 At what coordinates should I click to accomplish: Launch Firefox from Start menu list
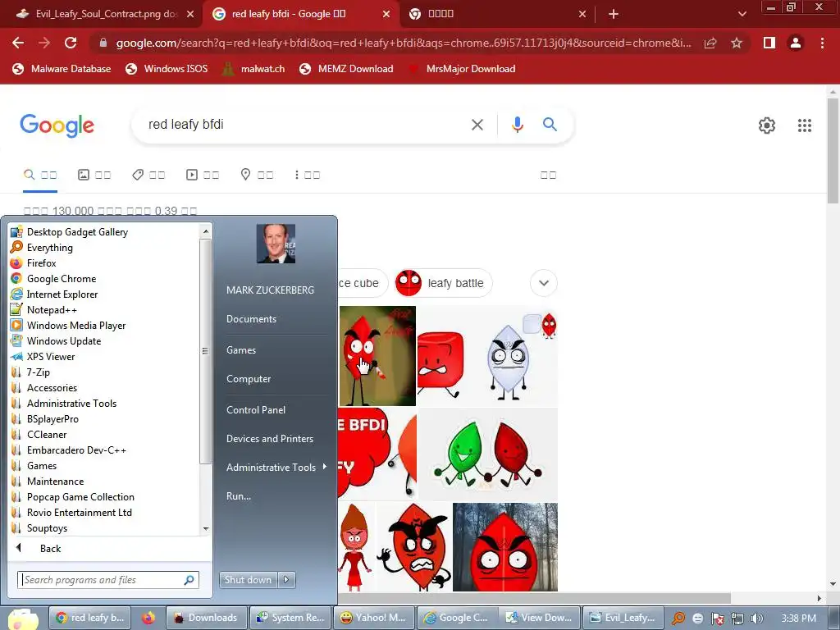click(x=41, y=263)
